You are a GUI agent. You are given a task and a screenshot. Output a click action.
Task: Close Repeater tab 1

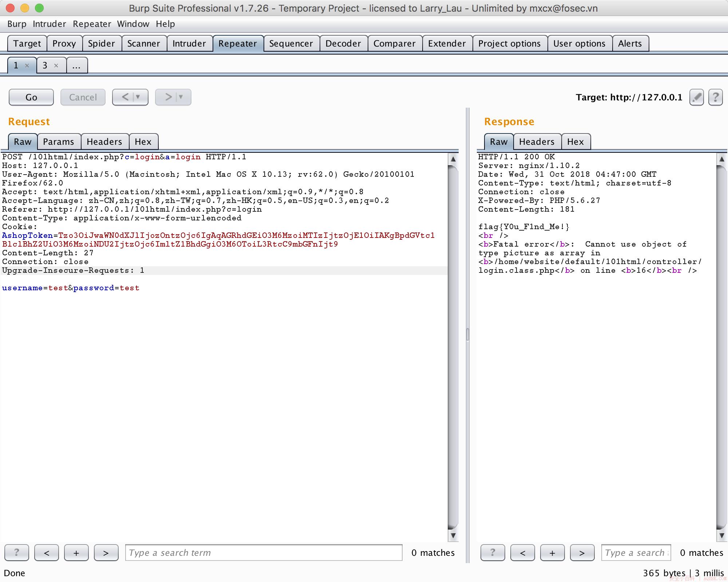pos(27,65)
